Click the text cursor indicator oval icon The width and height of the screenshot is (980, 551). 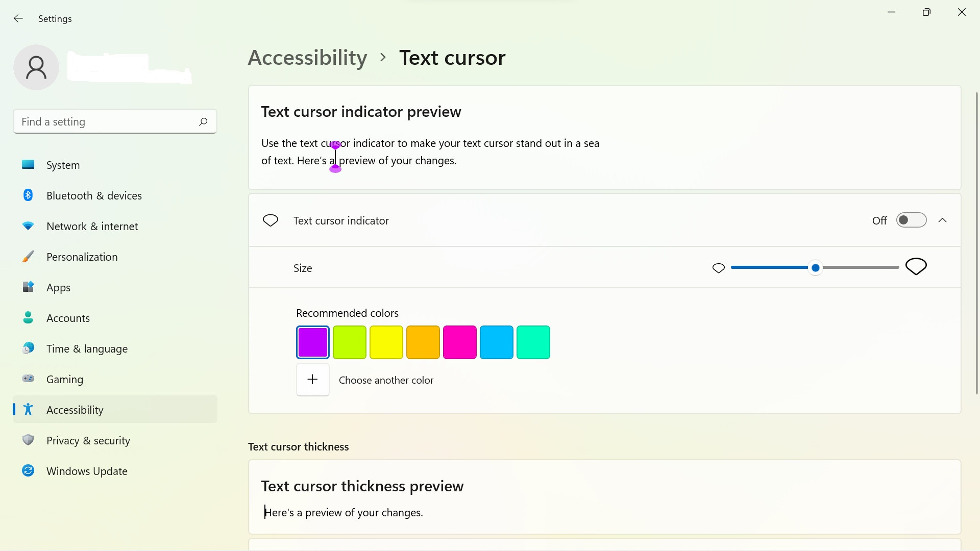click(271, 220)
